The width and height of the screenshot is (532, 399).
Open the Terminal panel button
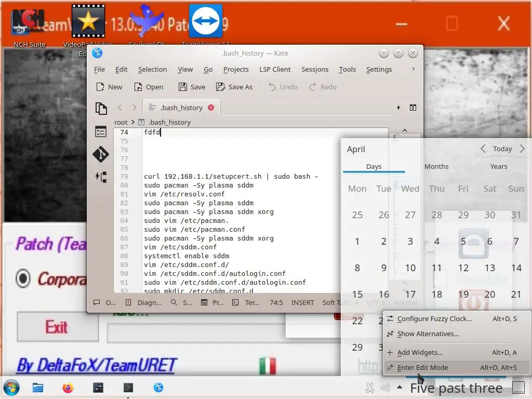tap(246, 302)
